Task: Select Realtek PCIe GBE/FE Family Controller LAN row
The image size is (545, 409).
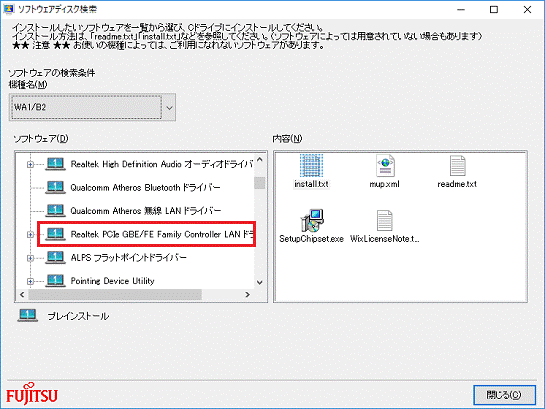Action: 162,234
